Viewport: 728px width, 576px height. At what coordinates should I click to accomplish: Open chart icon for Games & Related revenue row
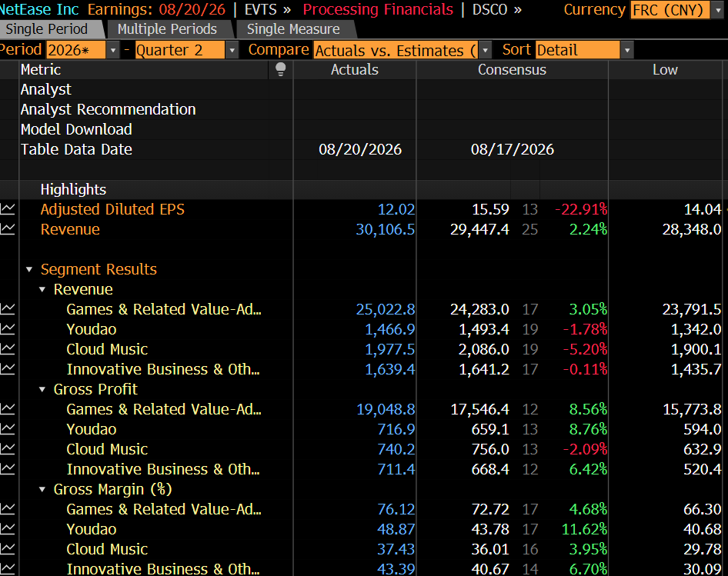point(8,309)
